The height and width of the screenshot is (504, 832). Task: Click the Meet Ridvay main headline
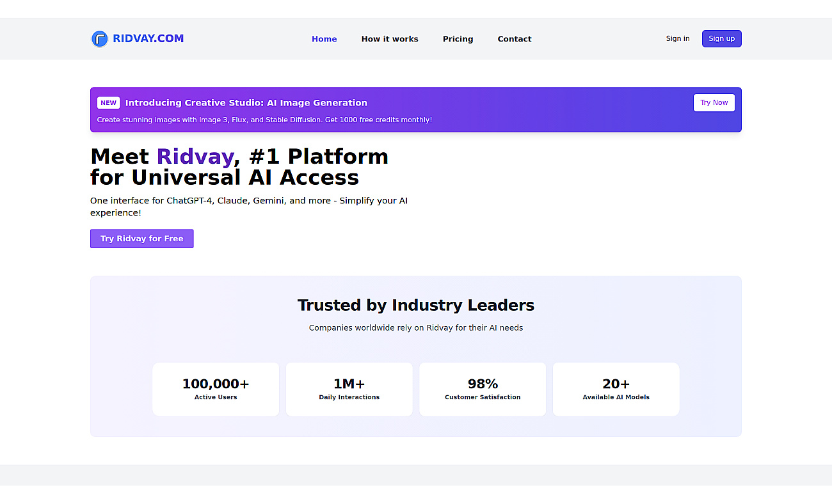239,166
